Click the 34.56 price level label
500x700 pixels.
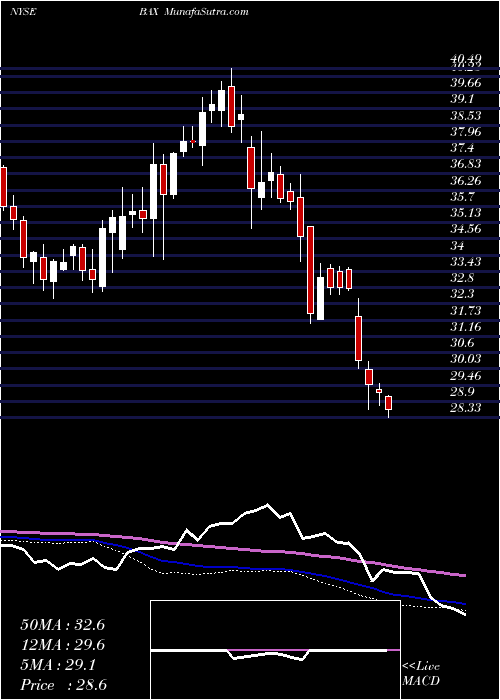466,229
